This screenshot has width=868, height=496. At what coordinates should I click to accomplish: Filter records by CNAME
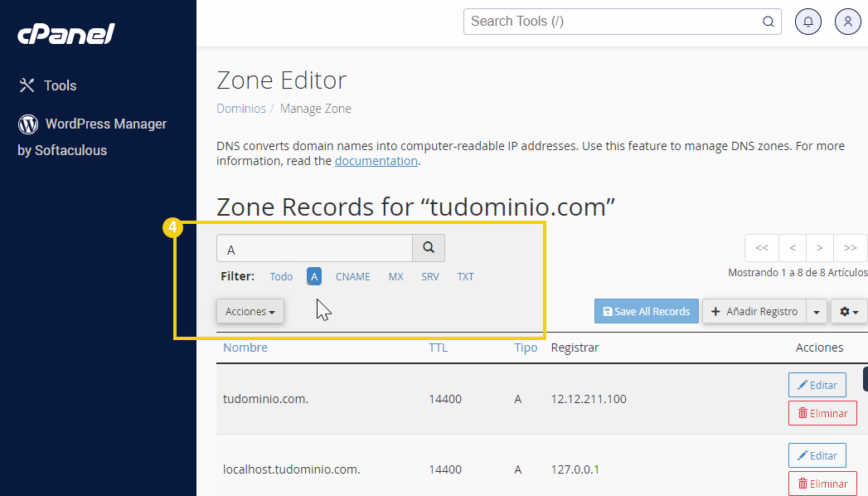(352, 277)
